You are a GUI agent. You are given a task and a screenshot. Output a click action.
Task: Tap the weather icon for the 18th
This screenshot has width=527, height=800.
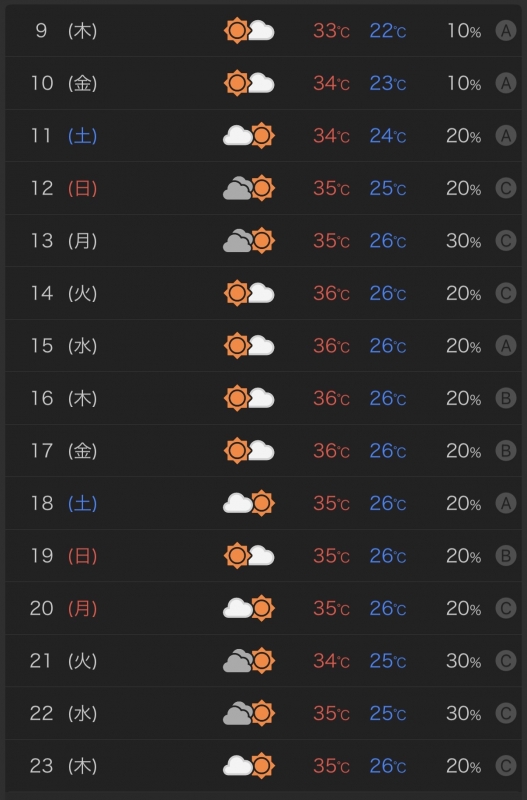249,503
